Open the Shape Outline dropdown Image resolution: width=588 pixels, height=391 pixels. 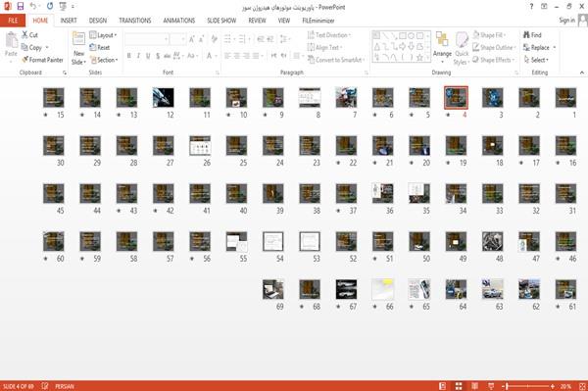click(494, 48)
